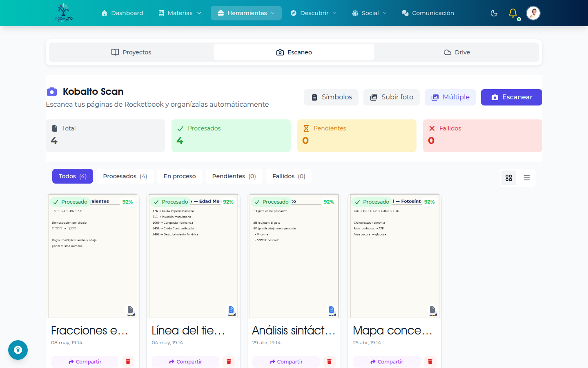Click the Procesados stats card
The width and height of the screenshot is (588, 368).
[x=231, y=136]
